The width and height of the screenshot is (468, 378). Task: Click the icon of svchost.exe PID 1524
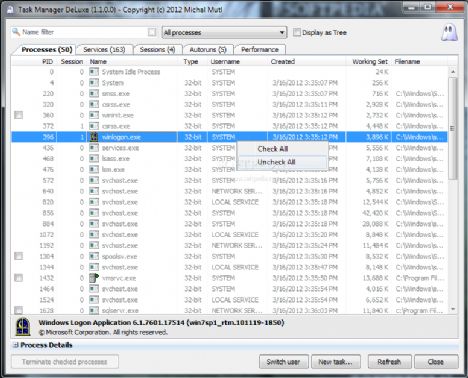click(x=94, y=300)
